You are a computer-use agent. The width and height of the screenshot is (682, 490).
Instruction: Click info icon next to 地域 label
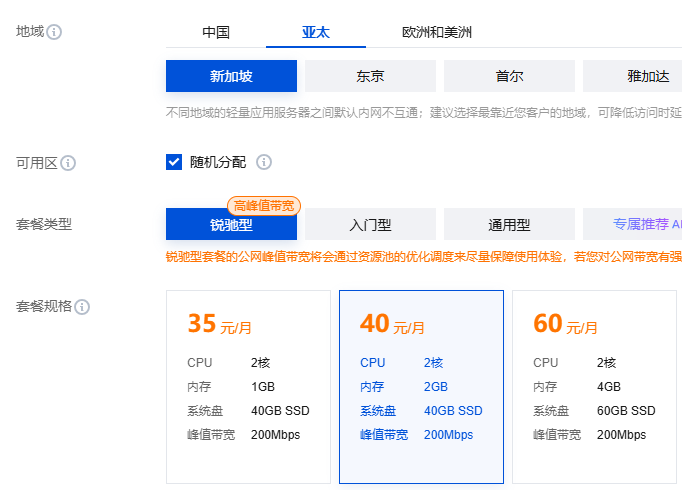coord(54,32)
